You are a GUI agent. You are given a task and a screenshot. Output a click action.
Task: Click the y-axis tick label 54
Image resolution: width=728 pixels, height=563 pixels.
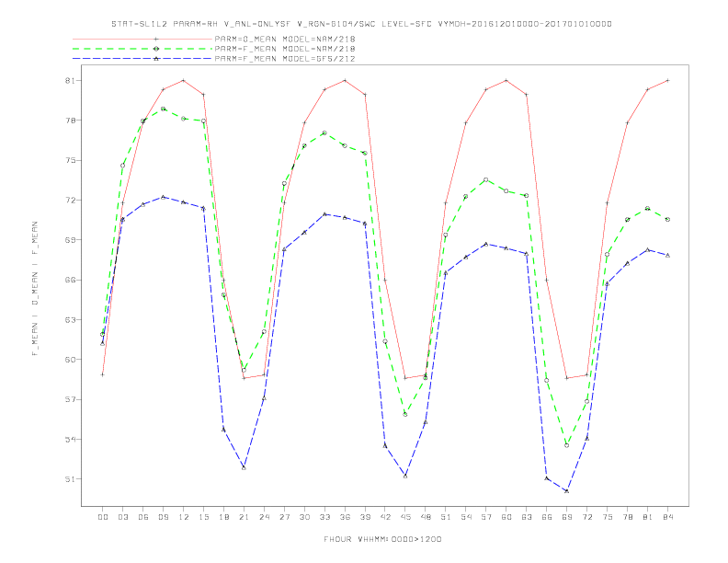pos(70,440)
